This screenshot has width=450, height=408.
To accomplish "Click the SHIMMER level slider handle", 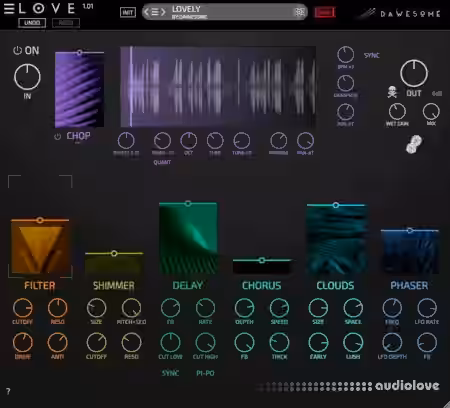I will [x=114, y=253].
